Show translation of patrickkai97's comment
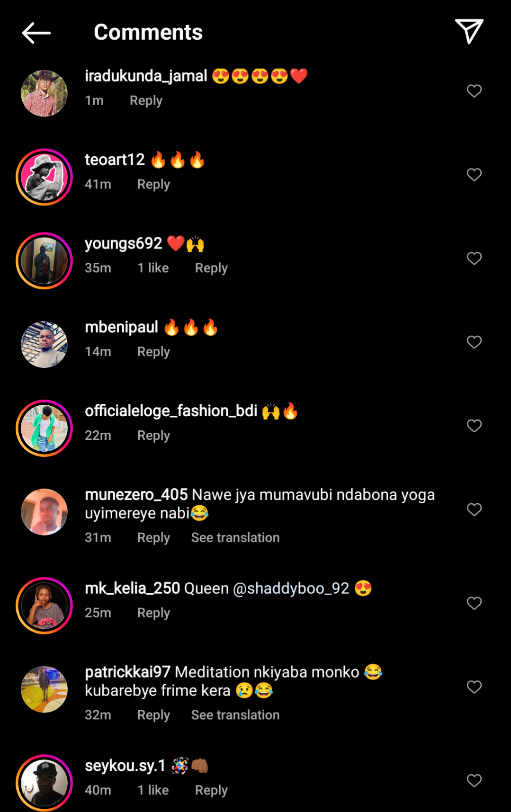This screenshot has width=511, height=812. [x=235, y=715]
